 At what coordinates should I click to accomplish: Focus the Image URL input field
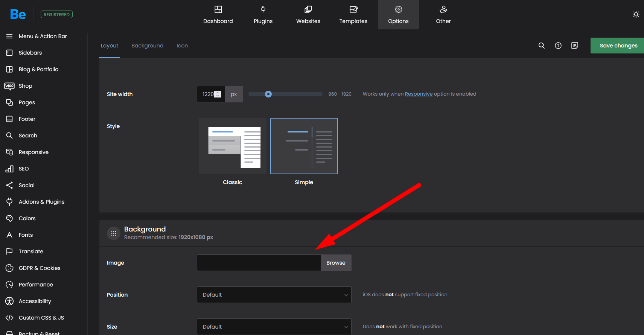point(259,263)
